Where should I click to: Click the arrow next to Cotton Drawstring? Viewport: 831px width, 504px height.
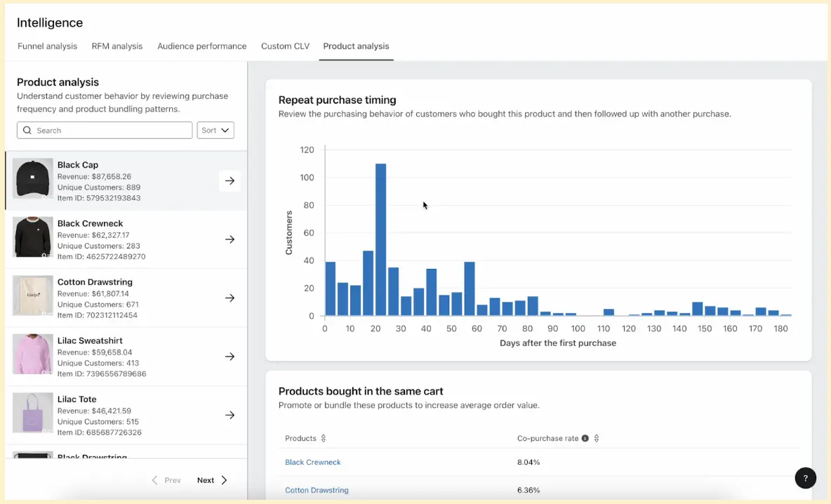pyautogui.click(x=230, y=298)
